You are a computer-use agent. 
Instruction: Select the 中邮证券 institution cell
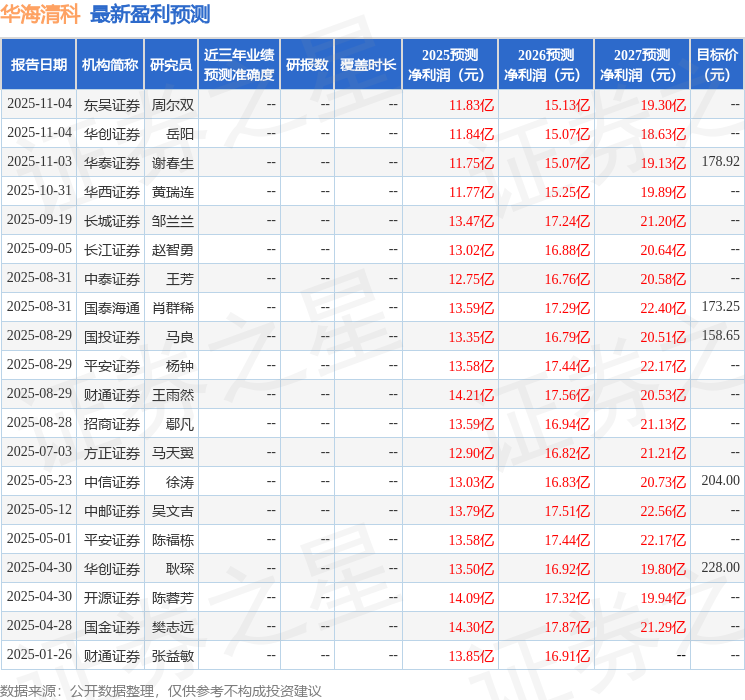click(112, 511)
